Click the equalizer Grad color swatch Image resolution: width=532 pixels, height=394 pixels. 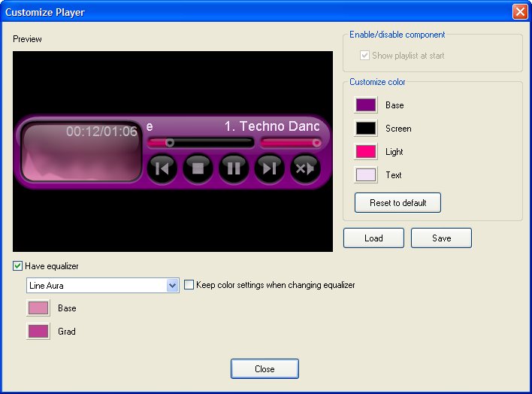click(x=38, y=332)
